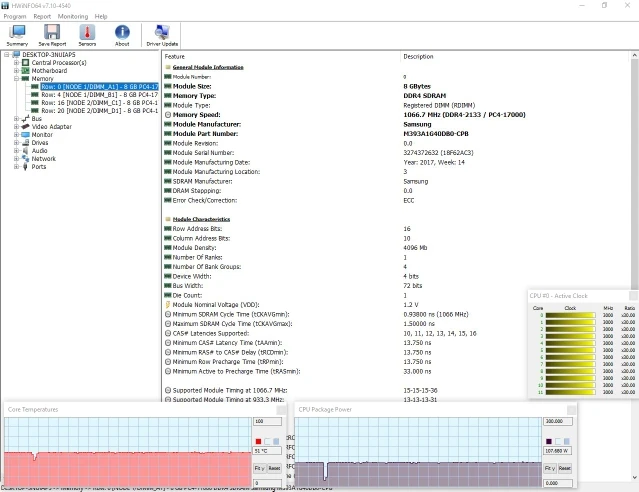Collapse the DESKTOP-3NUIAPS root node
This screenshot has height=492, width=639.
pyautogui.click(x=7, y=55)
